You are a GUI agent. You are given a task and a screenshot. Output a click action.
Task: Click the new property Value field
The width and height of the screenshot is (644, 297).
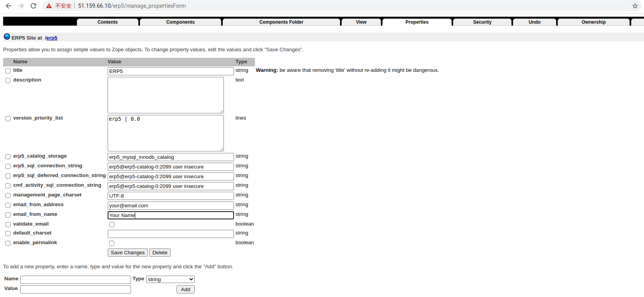coord(75,289)
